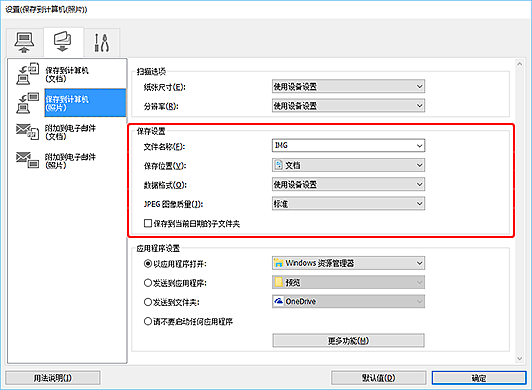
Task: Open the JPEG 图像质量 dropdown
Action: pos(348,204)
